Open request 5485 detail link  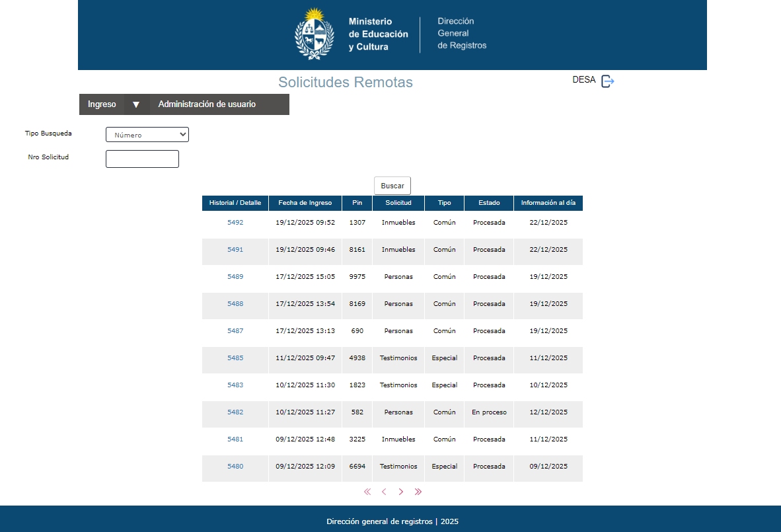click(235, 358)
